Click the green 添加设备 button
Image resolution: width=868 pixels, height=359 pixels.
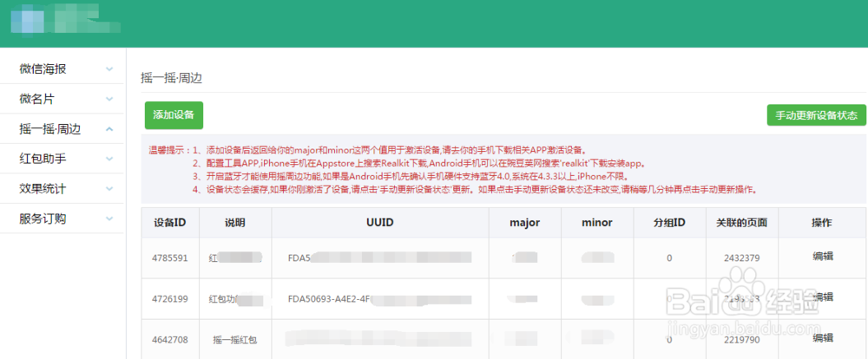[174, 115]
